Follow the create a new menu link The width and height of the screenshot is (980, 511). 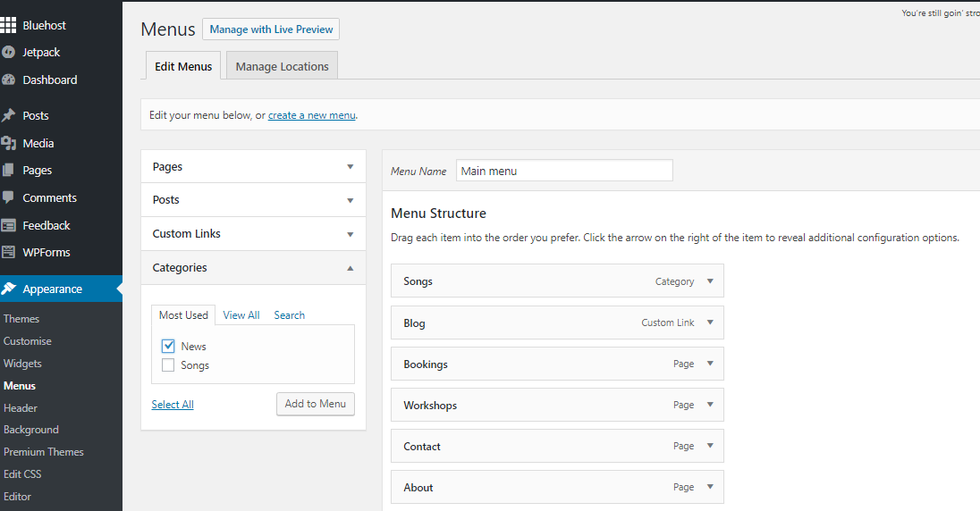[312, 115]
